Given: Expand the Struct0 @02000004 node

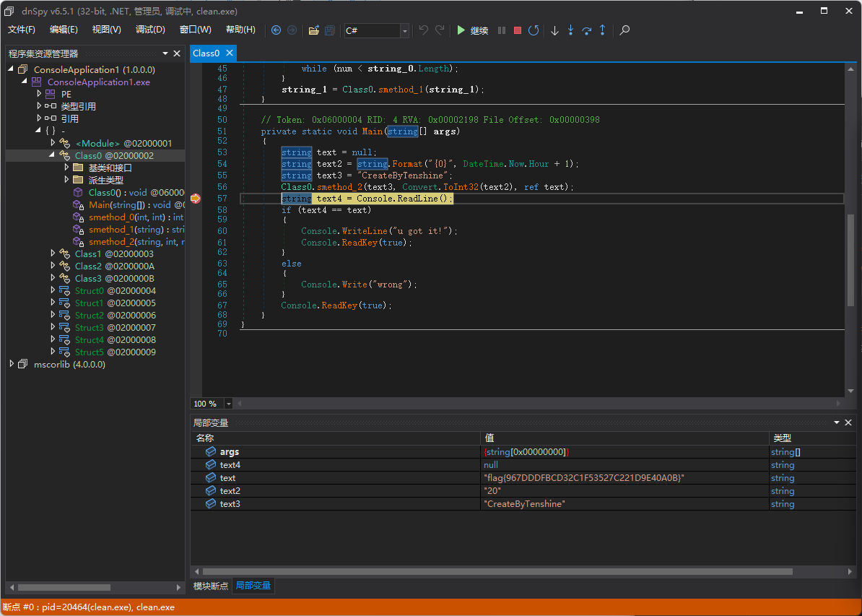Looking at the screenshot, I should pos(53,290).
